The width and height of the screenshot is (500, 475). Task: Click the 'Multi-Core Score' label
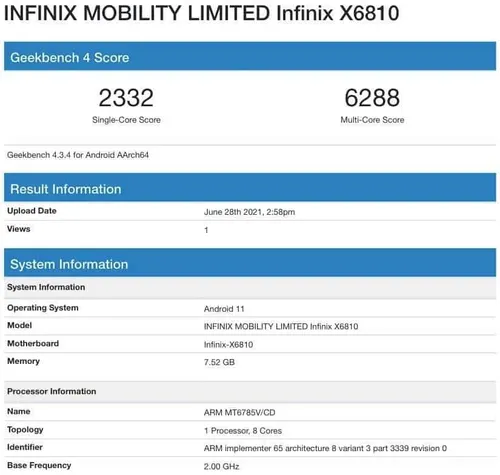point(372,120)
